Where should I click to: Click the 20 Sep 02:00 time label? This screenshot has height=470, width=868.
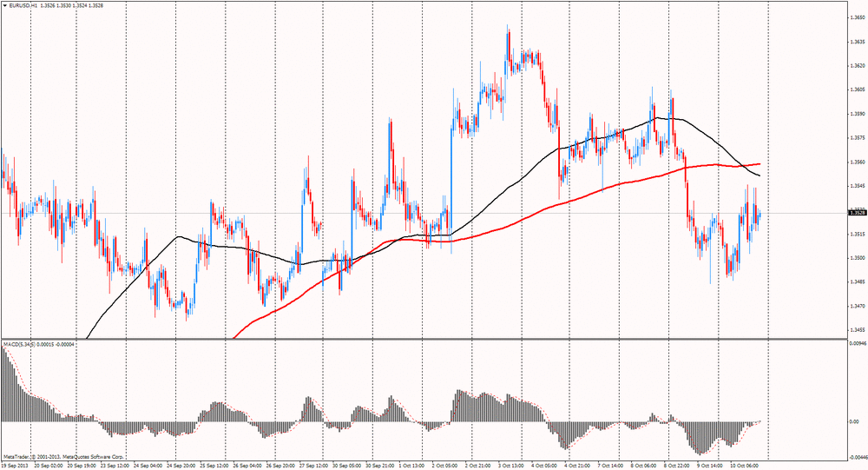47,467
